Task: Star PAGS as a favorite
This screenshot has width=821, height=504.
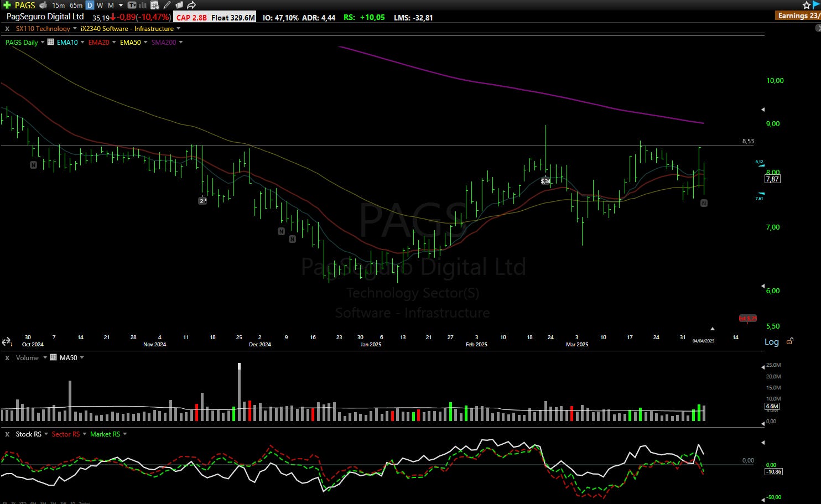Action: point(807,5)
